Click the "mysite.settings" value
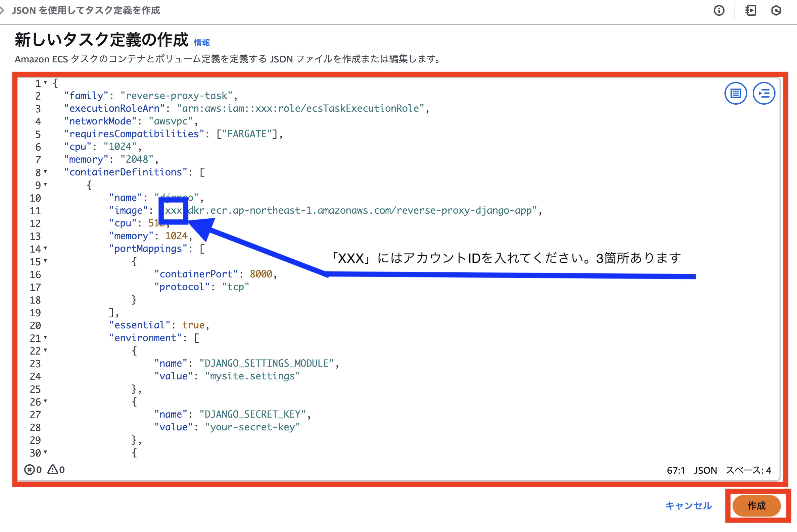Image resolution: width=797 pixels, height=532 pixels. tap(253, 376)
